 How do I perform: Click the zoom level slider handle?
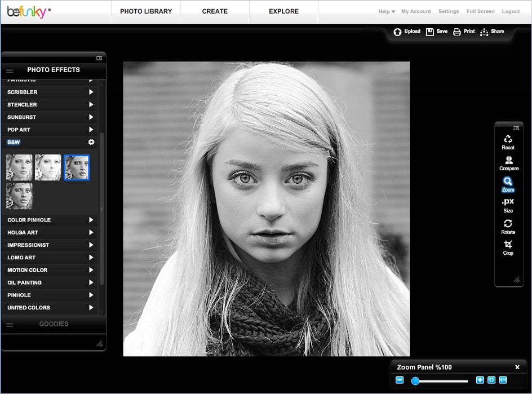click(415, 381)
